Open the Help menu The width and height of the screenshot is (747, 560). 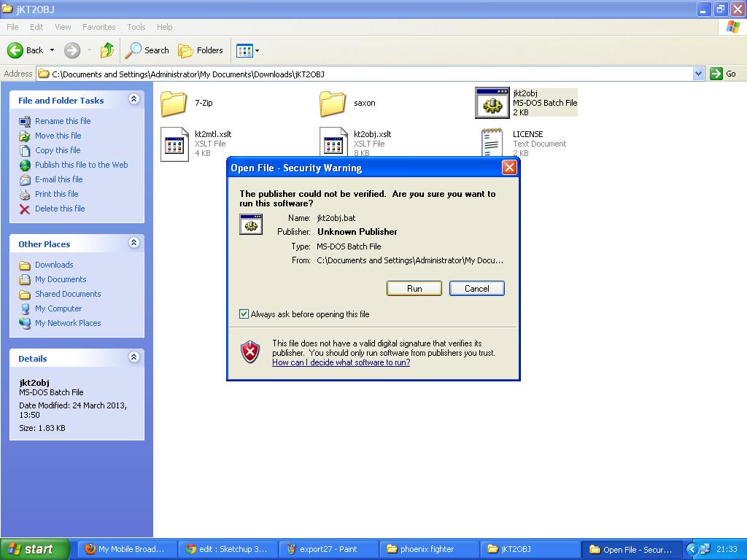coord(164,27)
